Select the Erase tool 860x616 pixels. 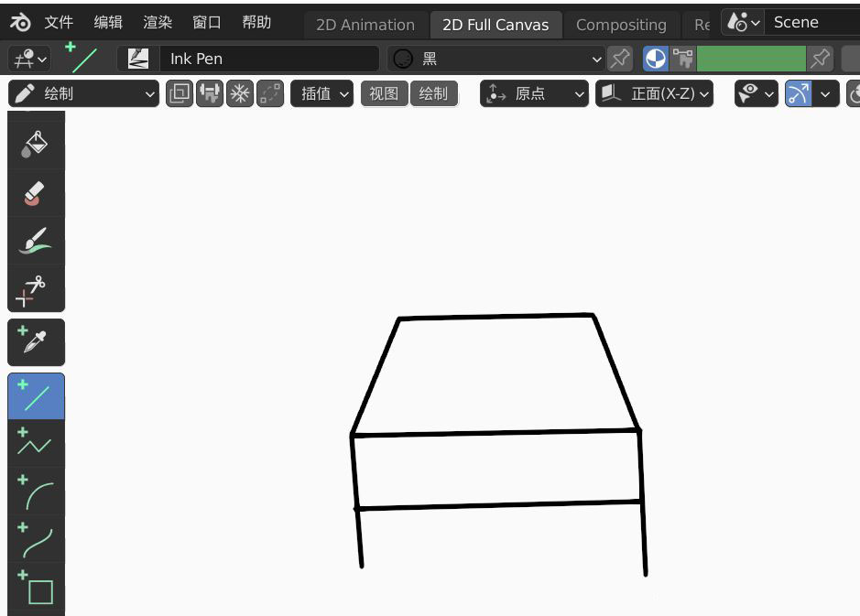click(36, 192)
